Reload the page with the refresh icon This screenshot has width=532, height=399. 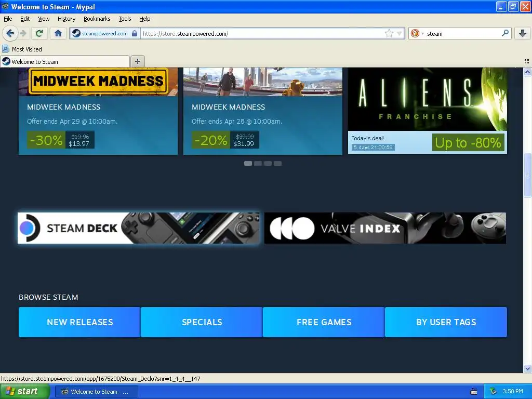39,33
